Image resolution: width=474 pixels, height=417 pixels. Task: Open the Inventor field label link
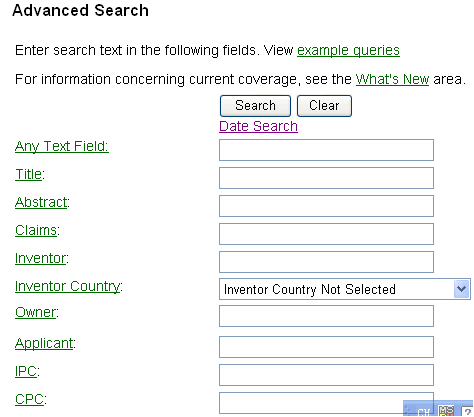[40, 258]
